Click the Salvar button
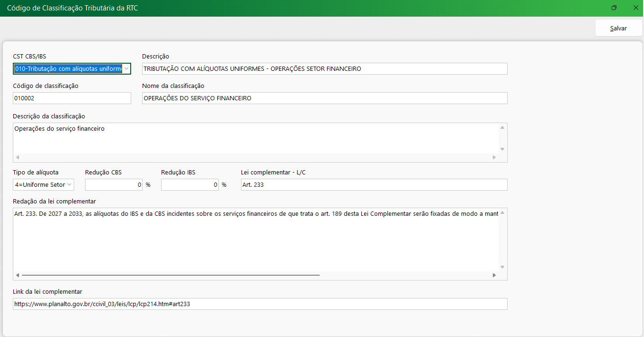The width and height of the screenshot is (644, 337). [618, 28]
